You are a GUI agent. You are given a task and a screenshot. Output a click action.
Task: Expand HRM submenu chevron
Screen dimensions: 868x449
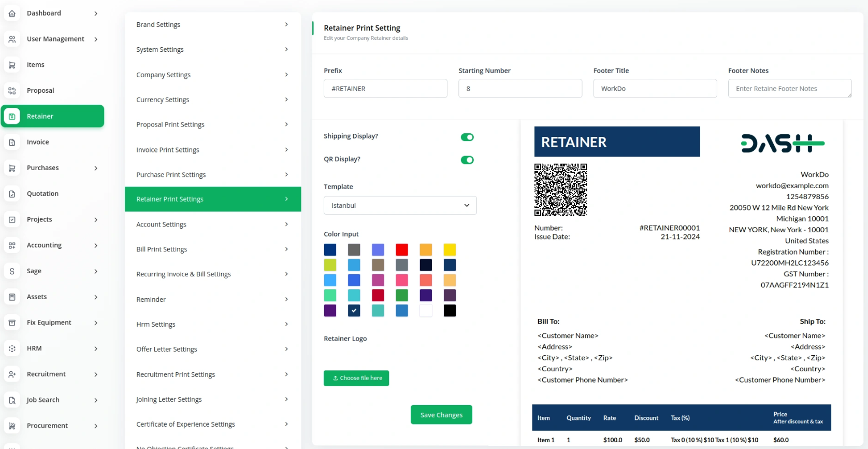96,348
